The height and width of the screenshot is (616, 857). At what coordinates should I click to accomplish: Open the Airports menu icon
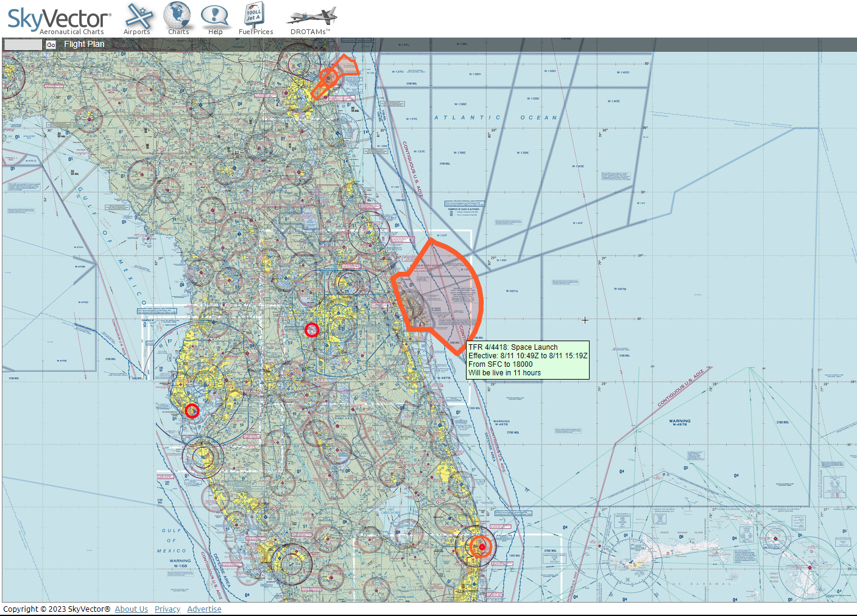(x=138, y=19)
